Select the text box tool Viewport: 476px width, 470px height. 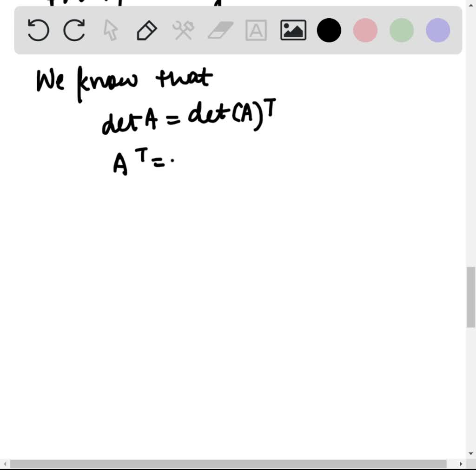[x=256, y=30]
